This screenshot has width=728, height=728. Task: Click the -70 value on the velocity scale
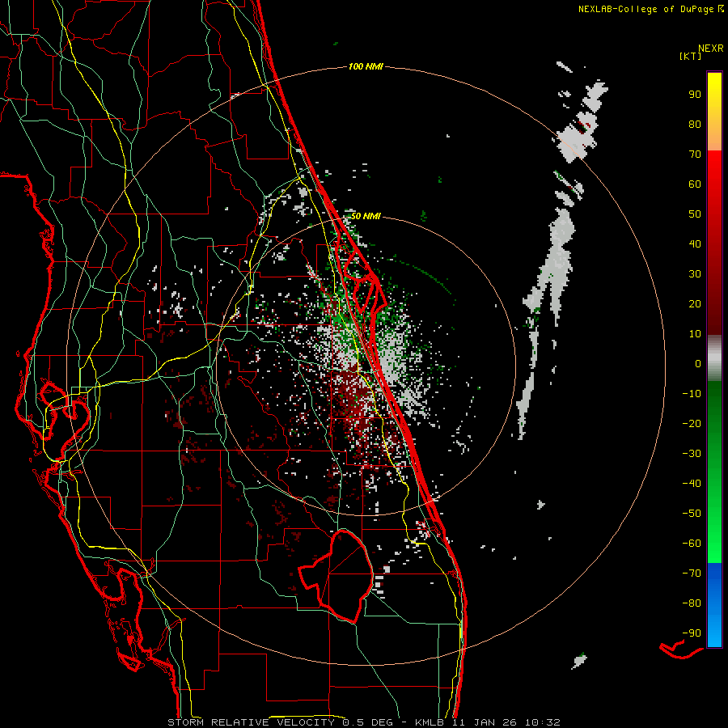[692, 574]
